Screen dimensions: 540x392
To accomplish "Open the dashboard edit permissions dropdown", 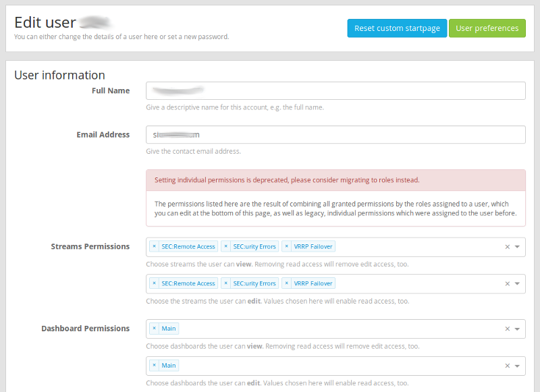I will [x=517, y=366].
